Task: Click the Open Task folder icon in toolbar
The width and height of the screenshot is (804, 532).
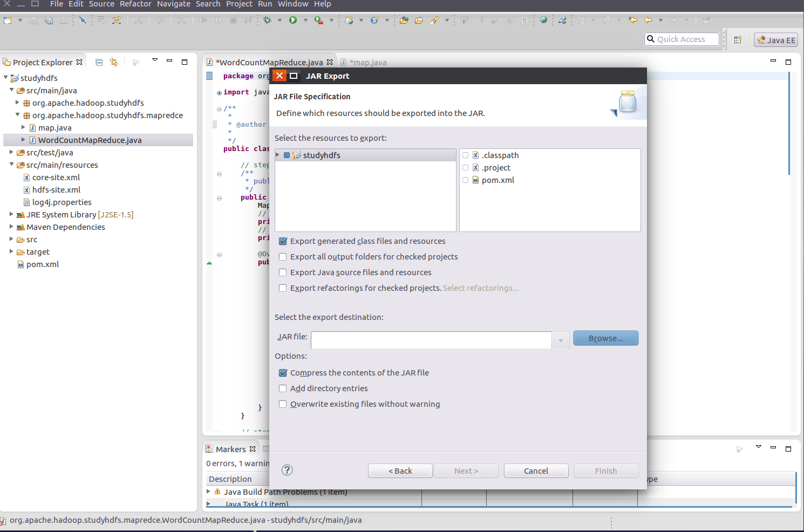Action: (x=419, y=20)
